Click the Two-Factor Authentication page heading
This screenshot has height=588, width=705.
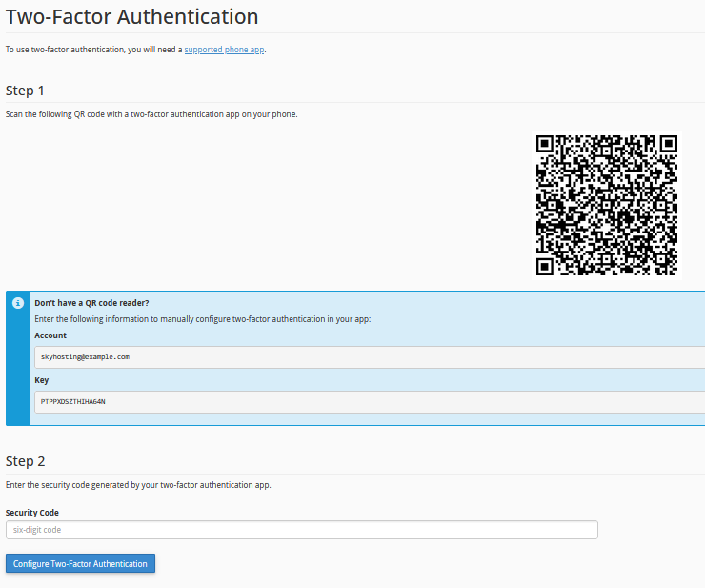[x=131, y=17]
